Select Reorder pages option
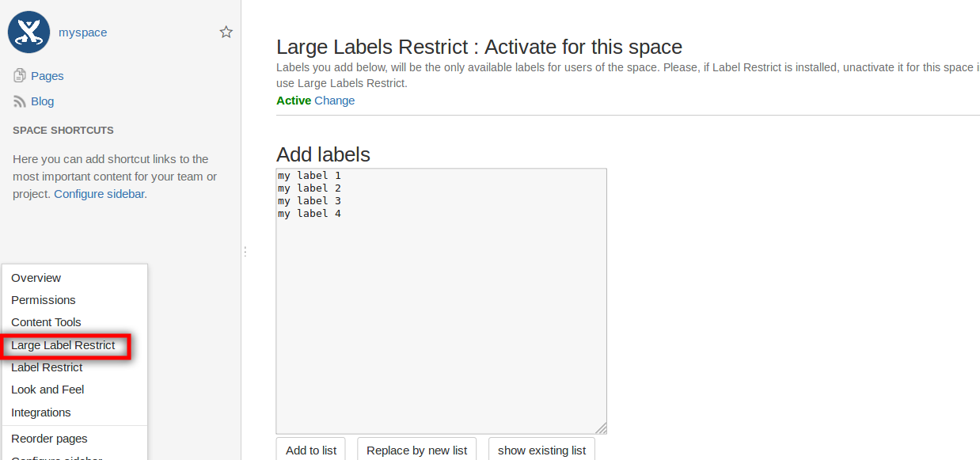980x460 pixels. pos(49,439)
